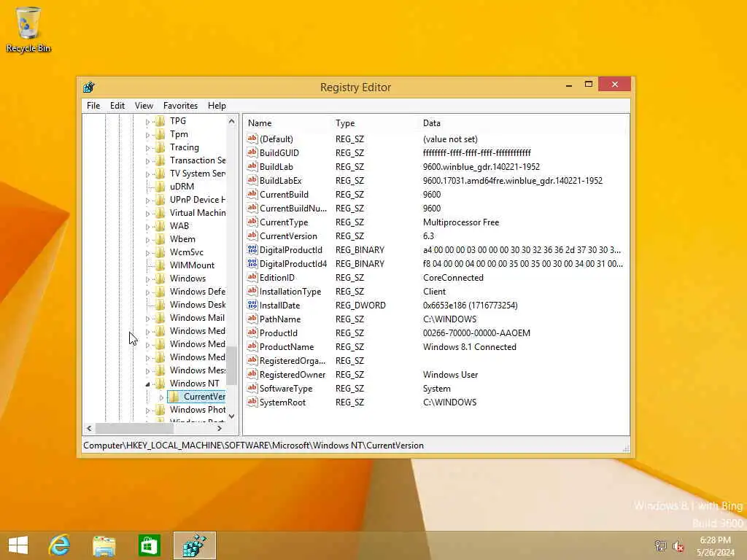The height and width of the screenshot is (560, 747).
Task: Open the File menu
Action: pyautogui.click(x=93, y=105)
